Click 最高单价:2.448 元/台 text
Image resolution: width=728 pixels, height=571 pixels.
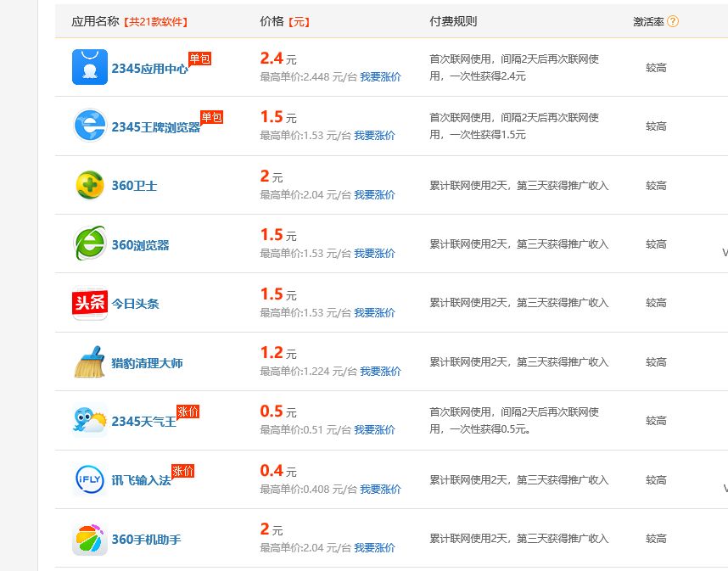pos(308,77)
